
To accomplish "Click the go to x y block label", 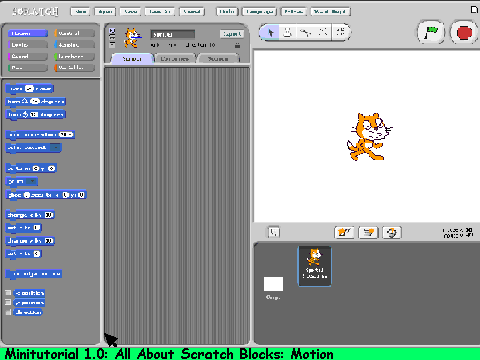I will pos(31,169).
